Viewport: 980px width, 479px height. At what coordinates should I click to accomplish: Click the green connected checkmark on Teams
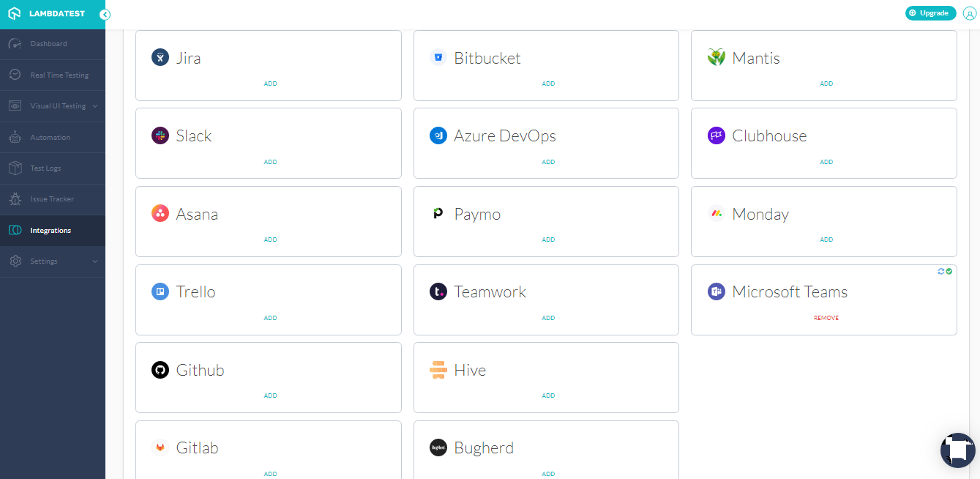click(x=949, y=272)
